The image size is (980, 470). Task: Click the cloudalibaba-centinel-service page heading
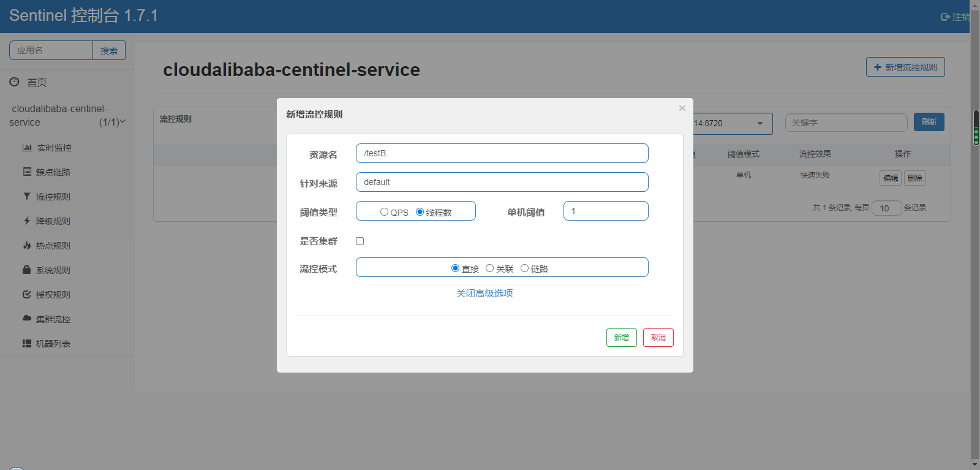point(292,70)
